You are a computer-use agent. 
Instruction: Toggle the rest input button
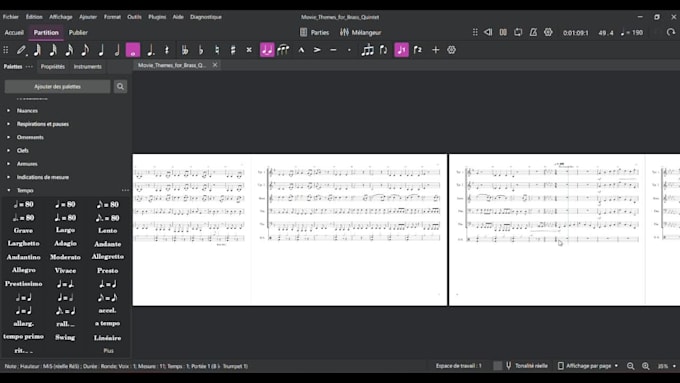tap(167, 50)
